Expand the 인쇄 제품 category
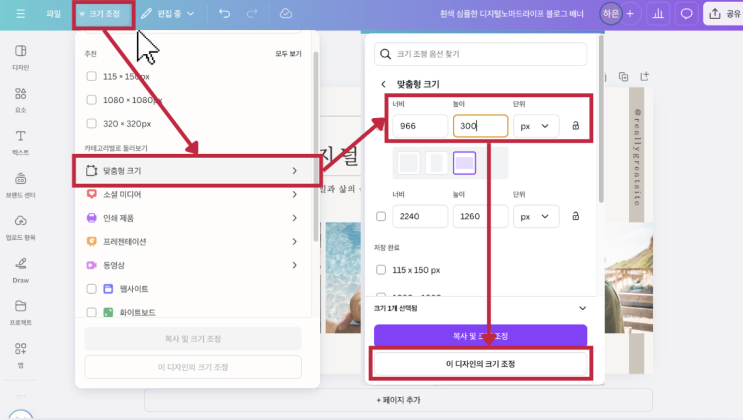Viewport: 743px width, 420px height. coord(193,218)
